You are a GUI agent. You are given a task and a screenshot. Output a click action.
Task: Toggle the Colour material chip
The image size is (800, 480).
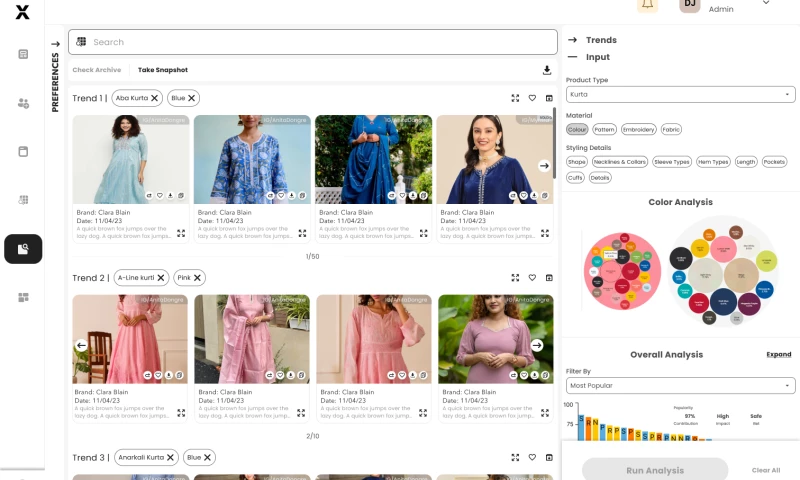[577, 129]
